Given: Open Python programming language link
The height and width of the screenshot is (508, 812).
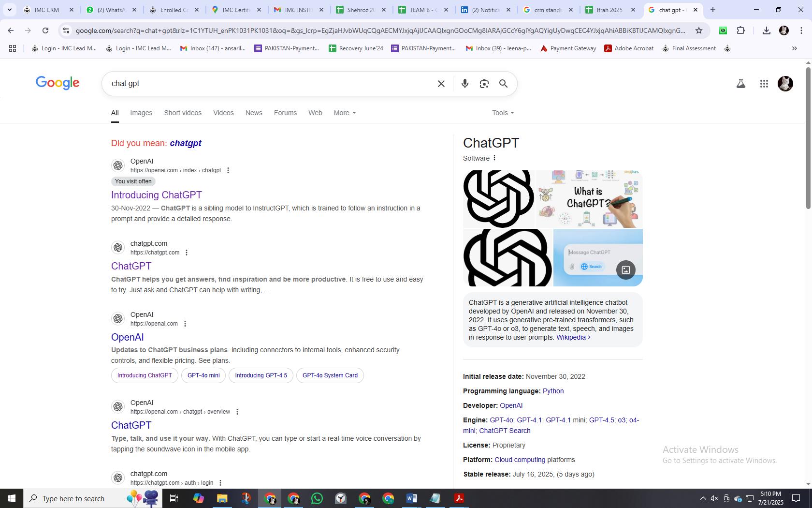Looking at the screenshot, I should [553, 391].
